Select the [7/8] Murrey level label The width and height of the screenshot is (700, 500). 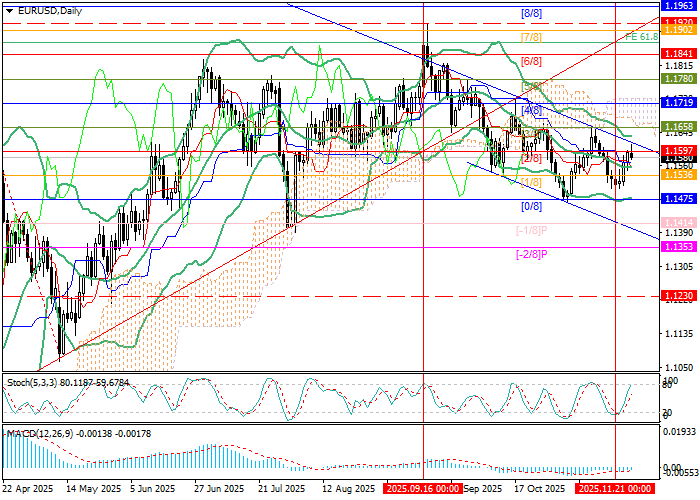532,37
